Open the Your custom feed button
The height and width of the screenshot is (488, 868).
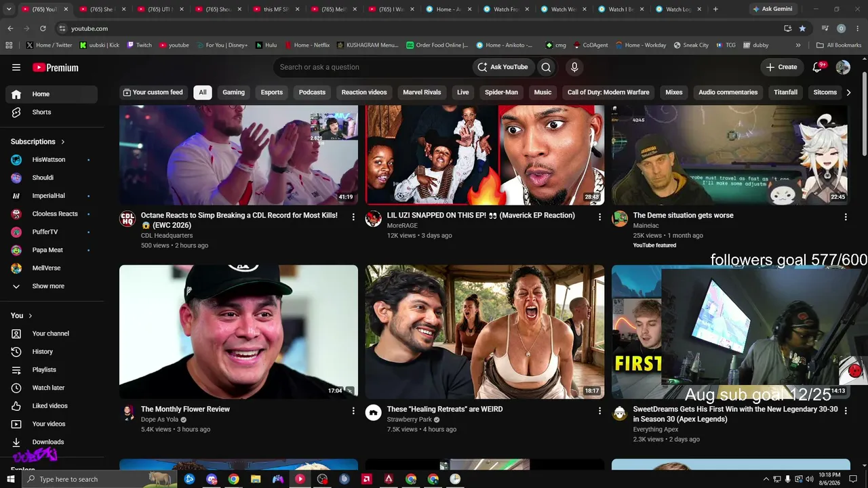(153, 92)
